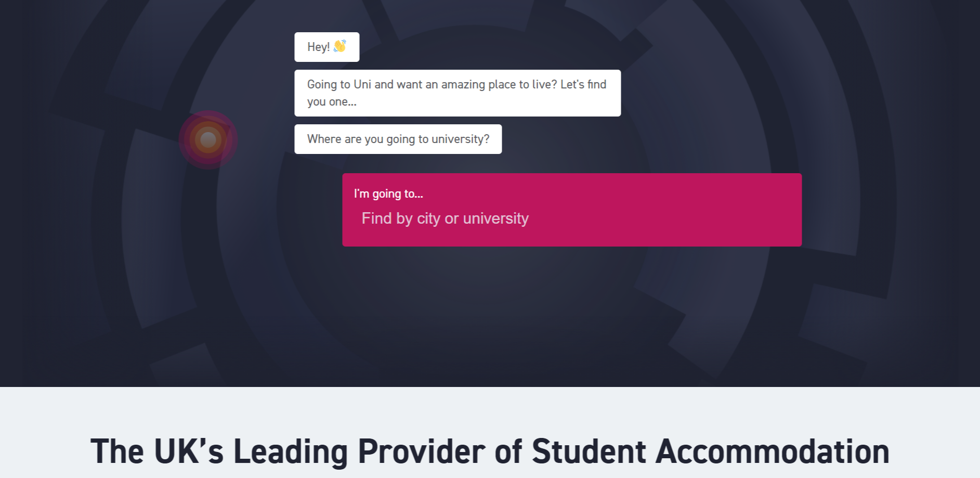980x478 pixels.
Task: Click the word "Provider" in the heading
Action: tap(421, 451)
